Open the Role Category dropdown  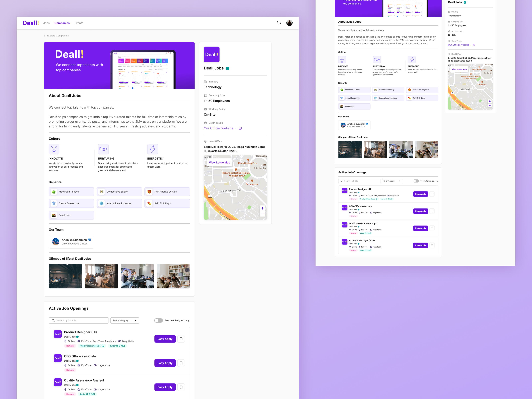(x=125, y=320)
